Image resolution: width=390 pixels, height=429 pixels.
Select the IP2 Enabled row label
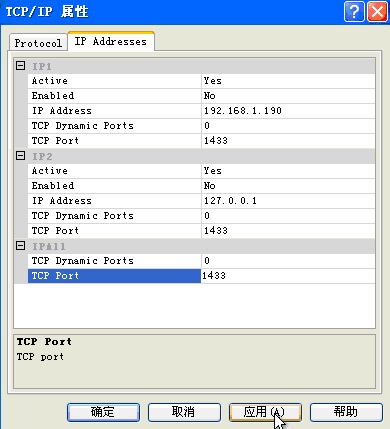coord(114,186)
